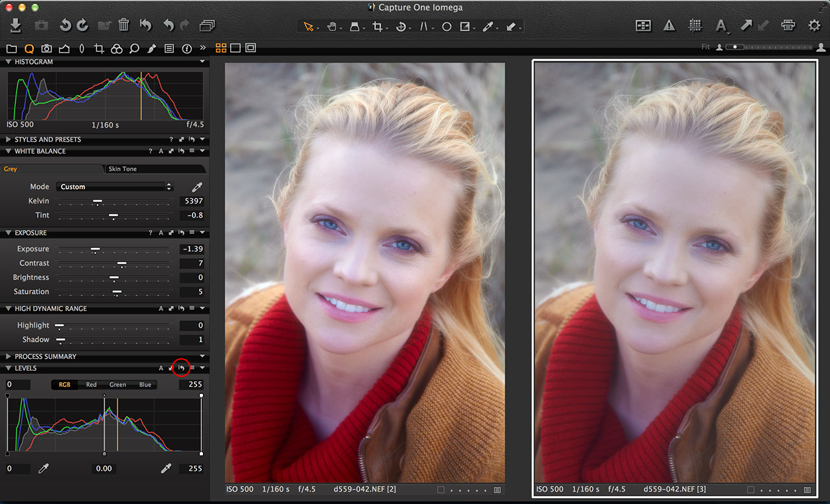Switch Levels to the Red channel
Screen dimensions: 830x504
(91, 384)
